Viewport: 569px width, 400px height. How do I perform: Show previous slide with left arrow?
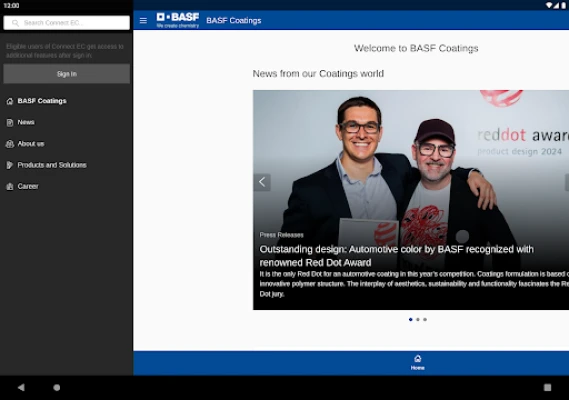tap(262, 182)
